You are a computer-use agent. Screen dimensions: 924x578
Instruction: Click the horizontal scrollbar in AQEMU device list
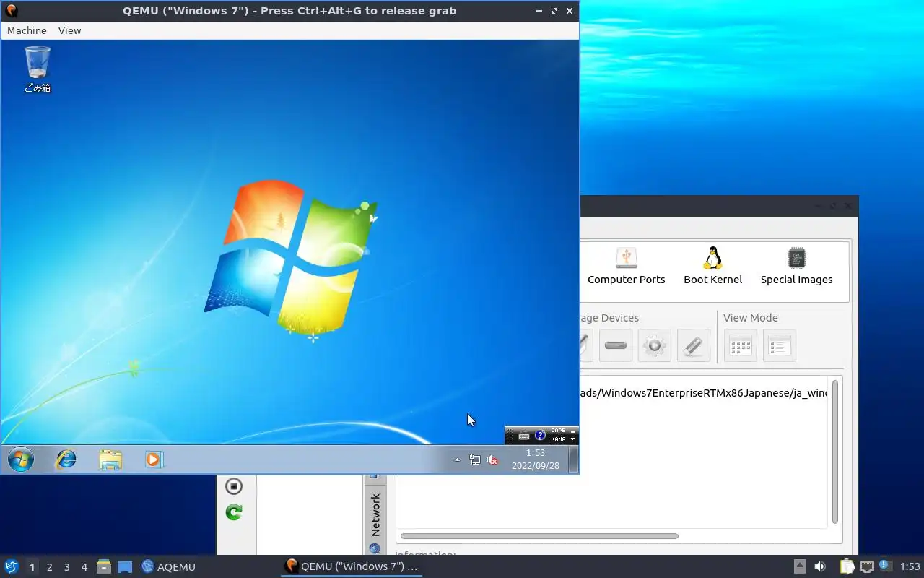click(x=539, y=536)
